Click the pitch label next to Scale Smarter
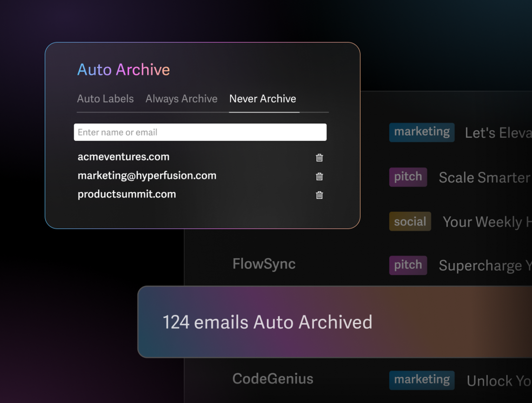Image resolution: width=532 pixels, height=403 pixels. 408,177
